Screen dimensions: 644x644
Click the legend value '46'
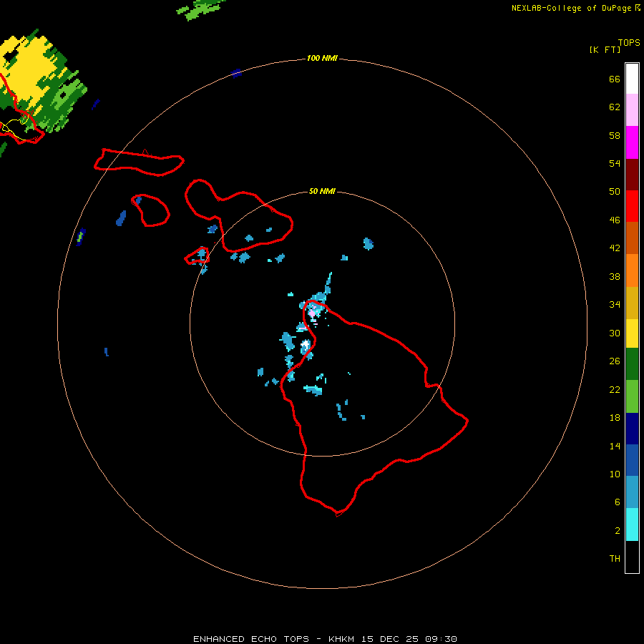[x=615, y=220]
